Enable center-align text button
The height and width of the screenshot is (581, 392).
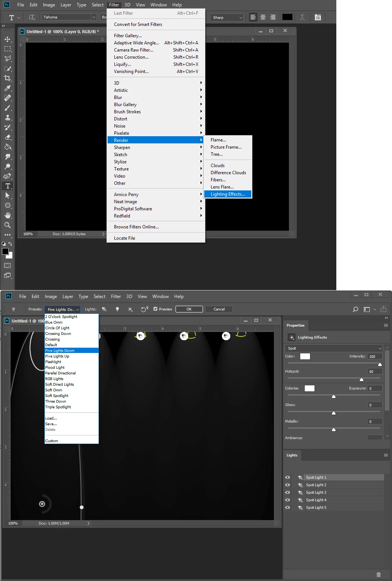(x=263, y=17)
